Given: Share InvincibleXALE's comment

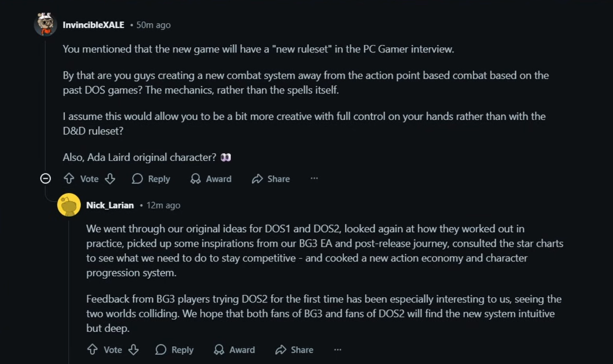Looking at the screenshot, I should [271, 179].
